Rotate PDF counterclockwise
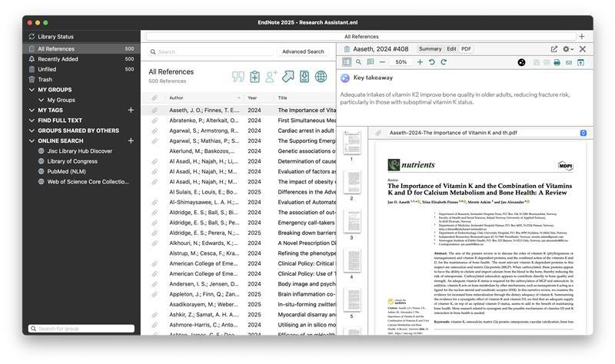615x364 pixels. pyautogui.click(x=431, y=62)
